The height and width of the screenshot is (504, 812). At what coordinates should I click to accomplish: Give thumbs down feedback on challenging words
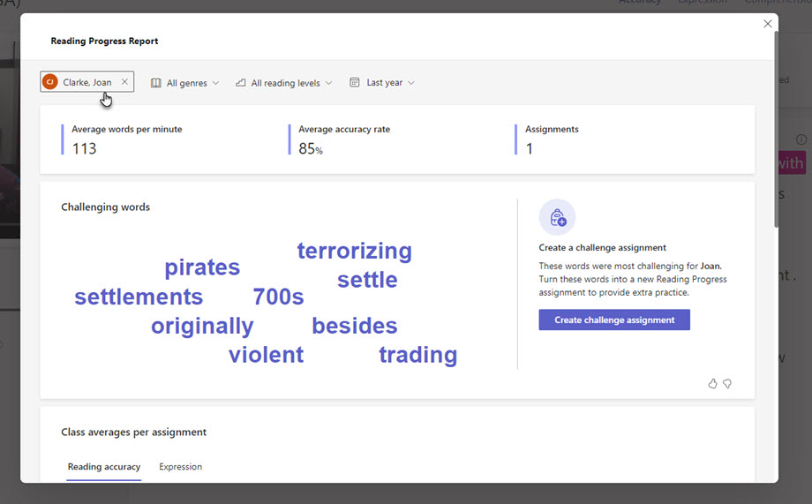tap(727, 383)
